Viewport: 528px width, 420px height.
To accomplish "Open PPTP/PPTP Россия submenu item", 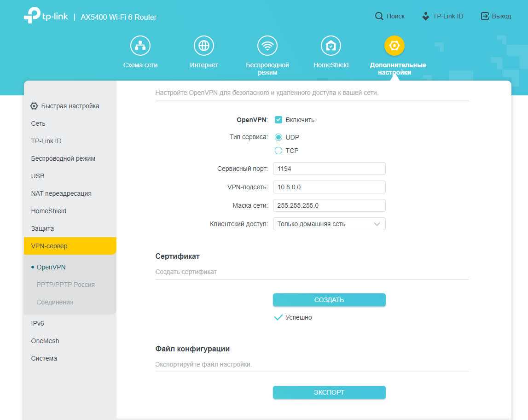I will click(65, 285).
